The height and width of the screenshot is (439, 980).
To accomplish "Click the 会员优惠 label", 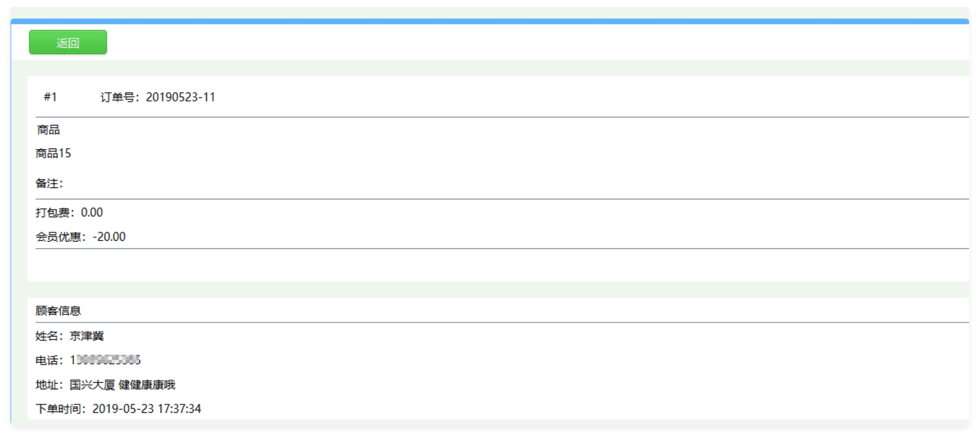I will pyautogui.click(x=59, y=237).
